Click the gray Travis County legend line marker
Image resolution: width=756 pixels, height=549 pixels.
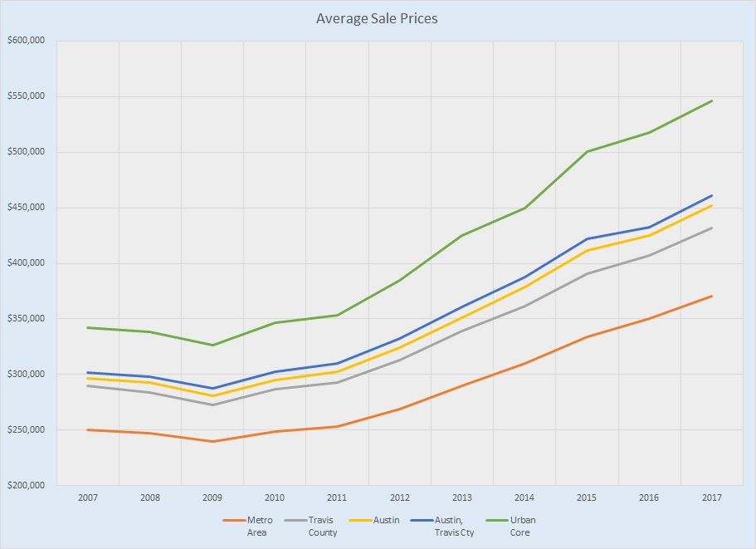tap(295, 521)
